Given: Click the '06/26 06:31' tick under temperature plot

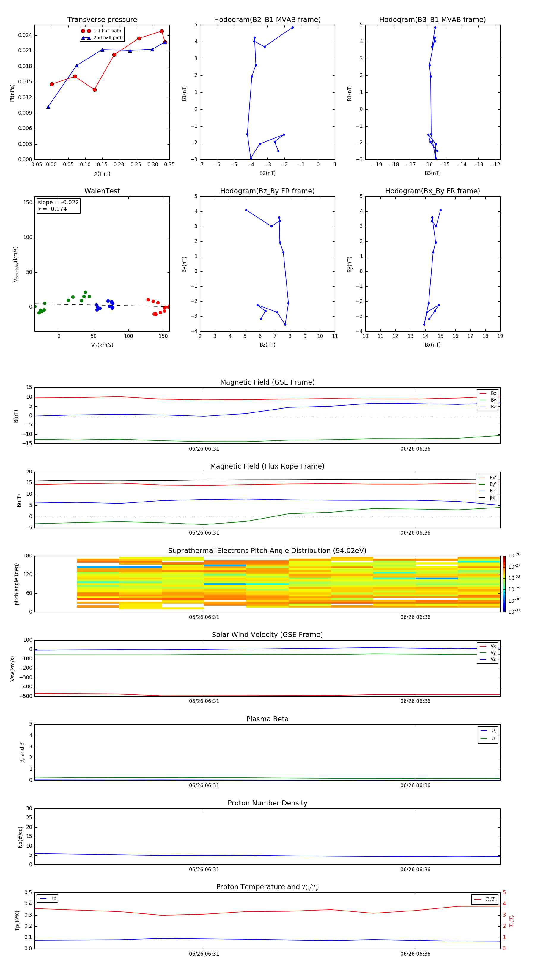Looking at the screenshot, I should (x=204, y=954).
